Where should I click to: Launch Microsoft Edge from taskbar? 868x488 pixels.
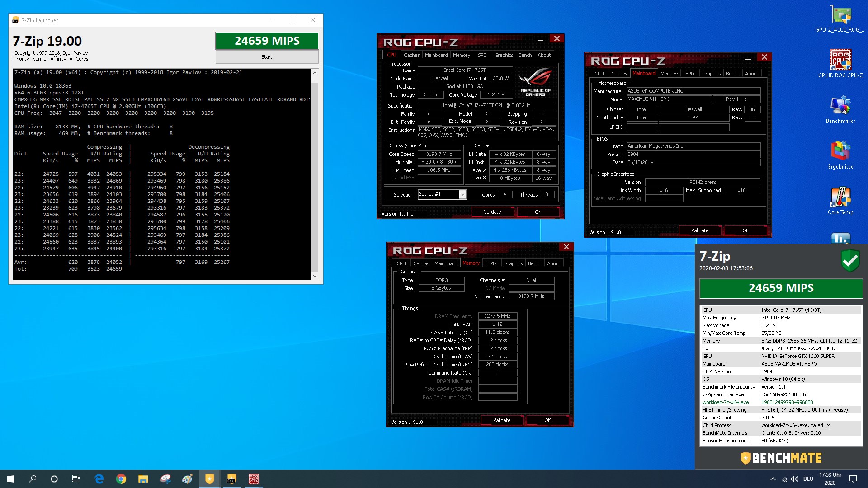tap(99, 479)
